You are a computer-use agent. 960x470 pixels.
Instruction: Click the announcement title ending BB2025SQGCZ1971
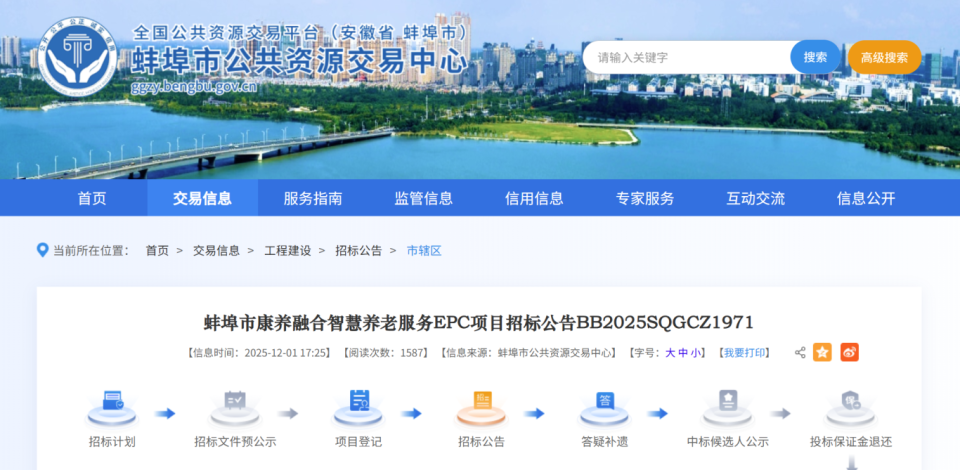pos(479,322)
